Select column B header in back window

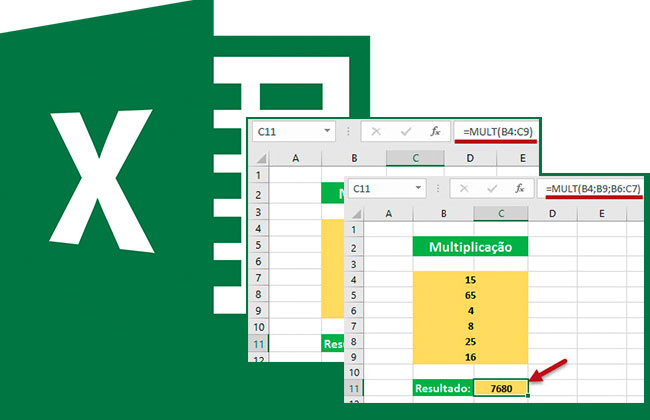(354, 158)
